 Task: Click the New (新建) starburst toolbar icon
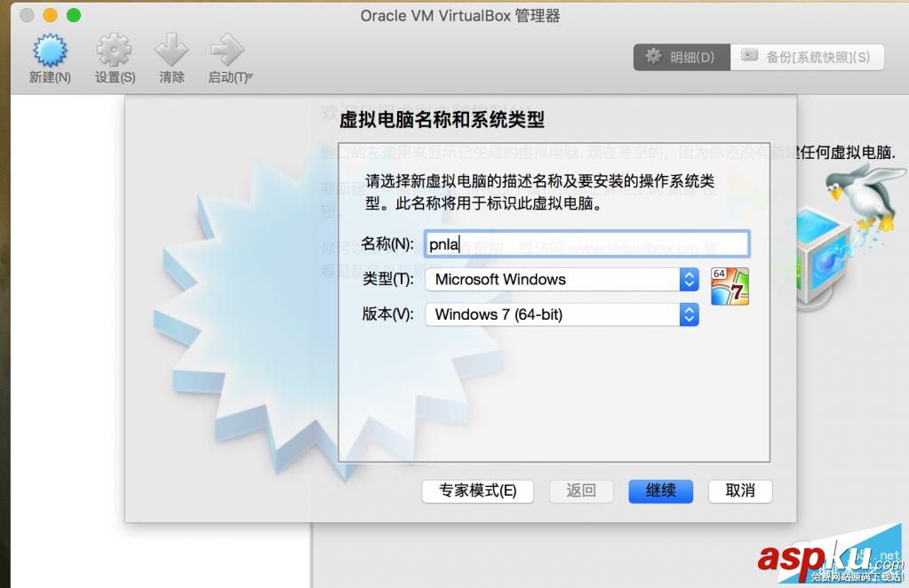coord(50,50)
